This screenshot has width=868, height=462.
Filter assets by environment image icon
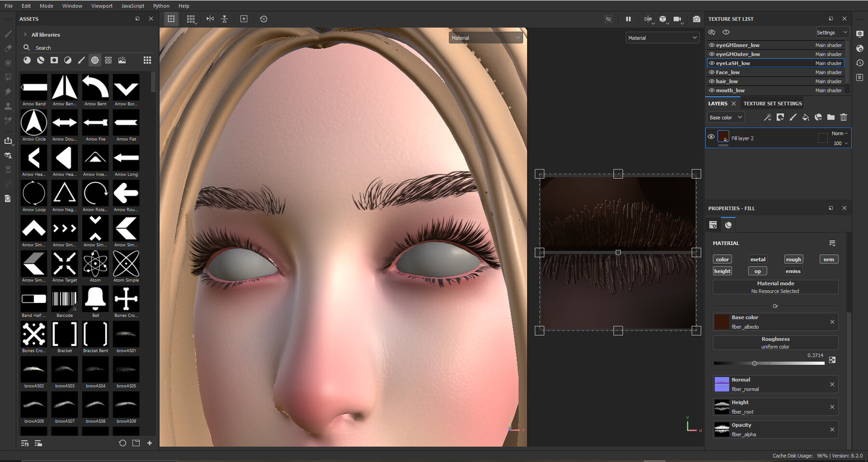tap(122, 60)
